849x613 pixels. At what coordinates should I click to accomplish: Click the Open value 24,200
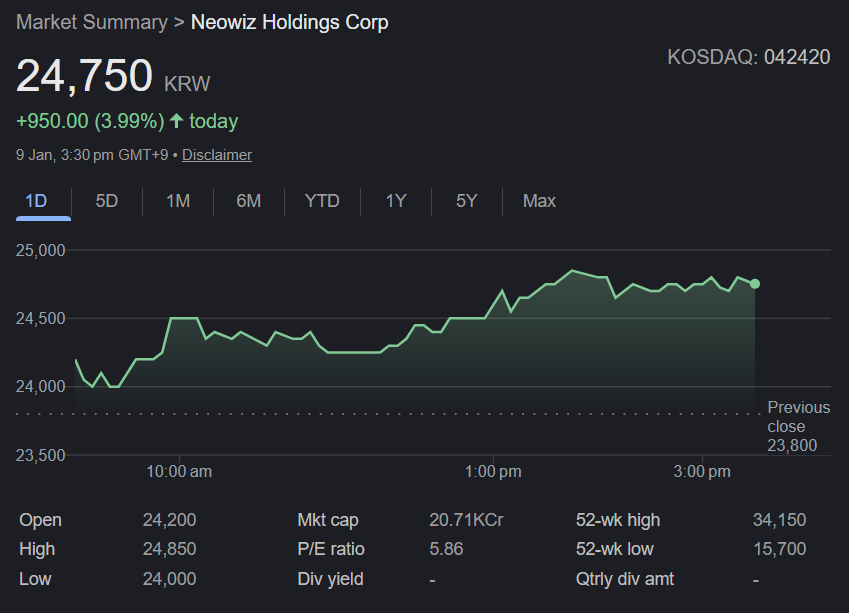[x=169, y=520]
